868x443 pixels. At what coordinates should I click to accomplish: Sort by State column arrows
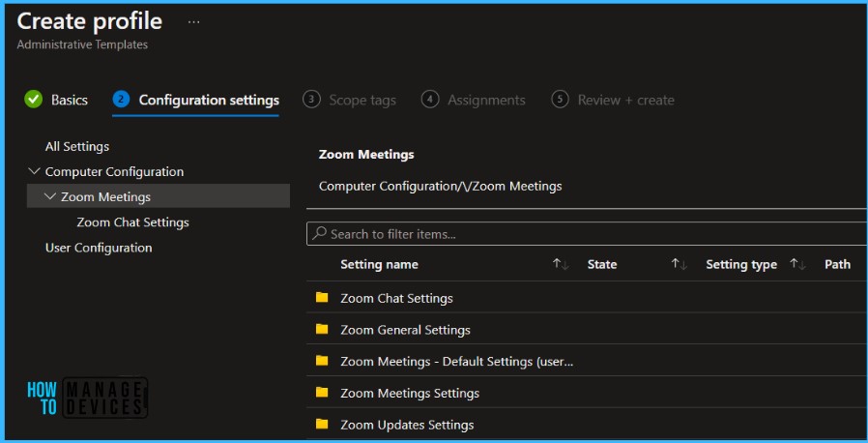[680, 265]
